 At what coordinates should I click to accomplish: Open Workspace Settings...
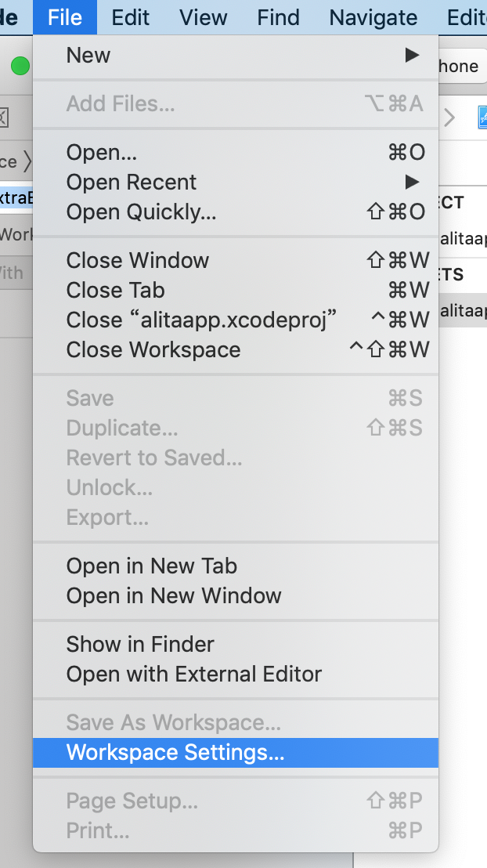click(x=175, y=753)
